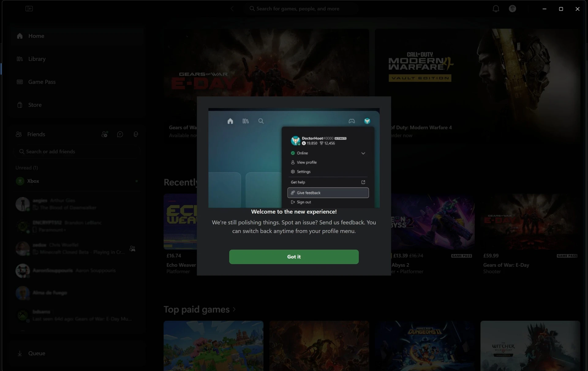Screen dimensions: 588x371
Task: Click the green Got it button
Action: 294,257
